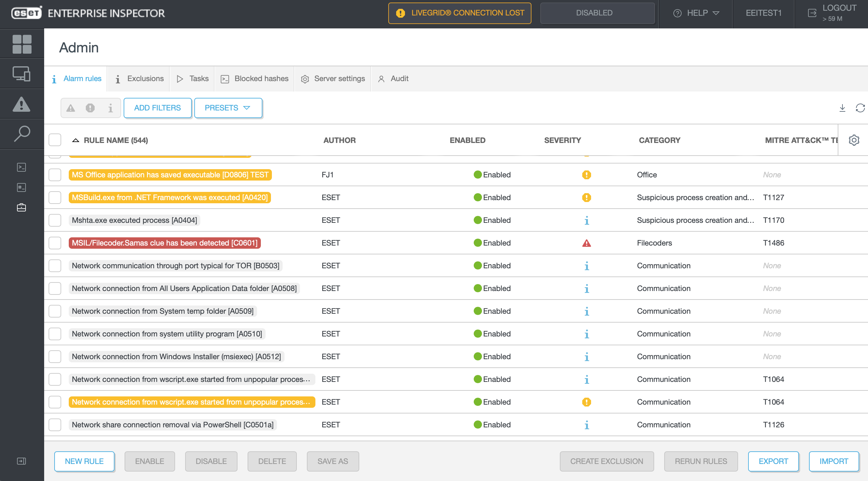868x481 pixels.
Task: Switch to the Alarm rules tab
Action: pyautogui.click(x=77, y=79)
